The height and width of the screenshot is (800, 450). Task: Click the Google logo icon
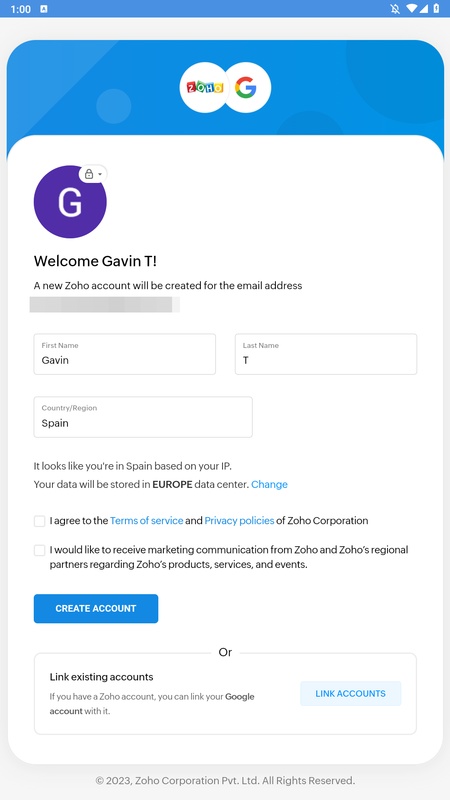point(246,87)
